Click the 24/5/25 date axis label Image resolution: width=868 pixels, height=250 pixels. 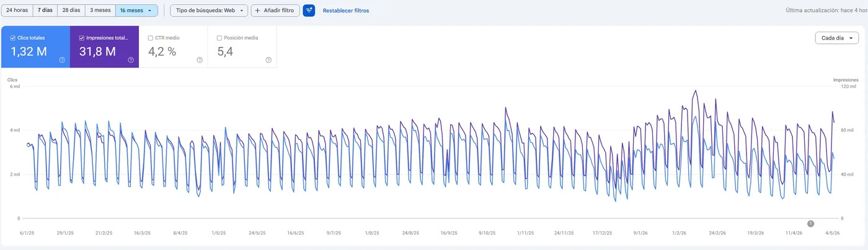(x=257, y=233)
